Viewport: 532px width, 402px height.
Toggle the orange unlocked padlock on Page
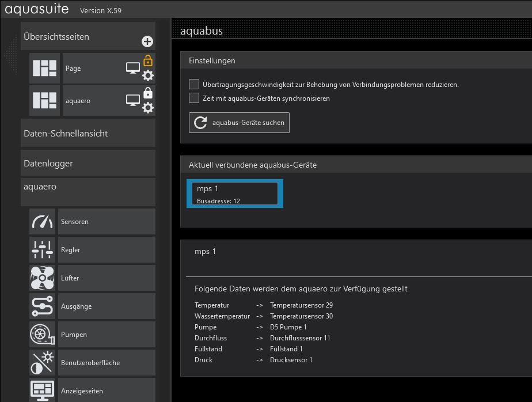[148, 60]
